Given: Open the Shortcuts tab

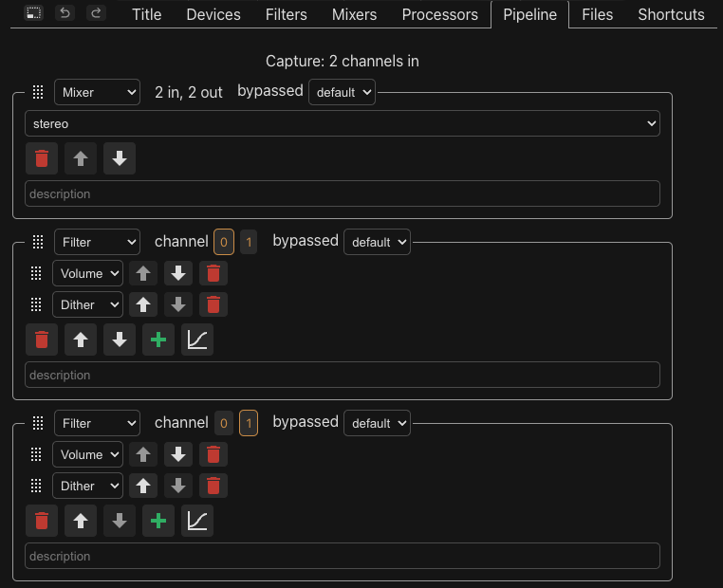Looking at the screenshot, I should 671,15.
